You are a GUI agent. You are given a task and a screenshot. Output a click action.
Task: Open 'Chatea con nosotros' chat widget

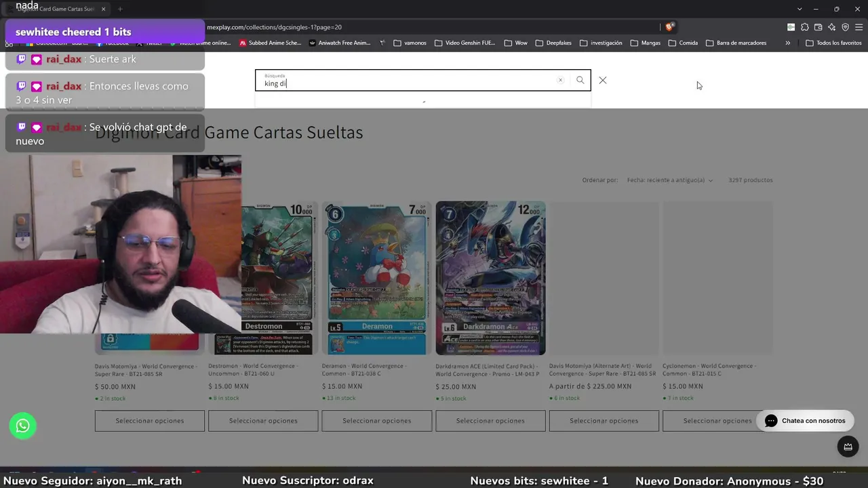pyautogui.click(x=805, y=421)
